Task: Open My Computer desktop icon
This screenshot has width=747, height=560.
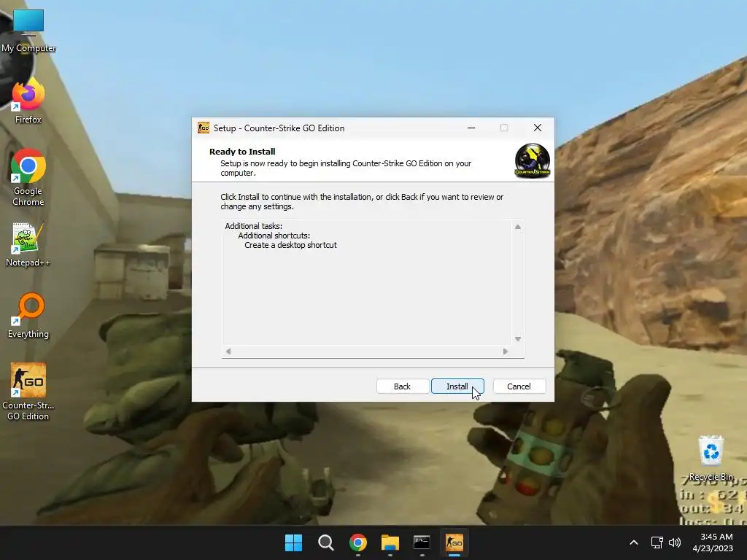Action: pos(28,30)
